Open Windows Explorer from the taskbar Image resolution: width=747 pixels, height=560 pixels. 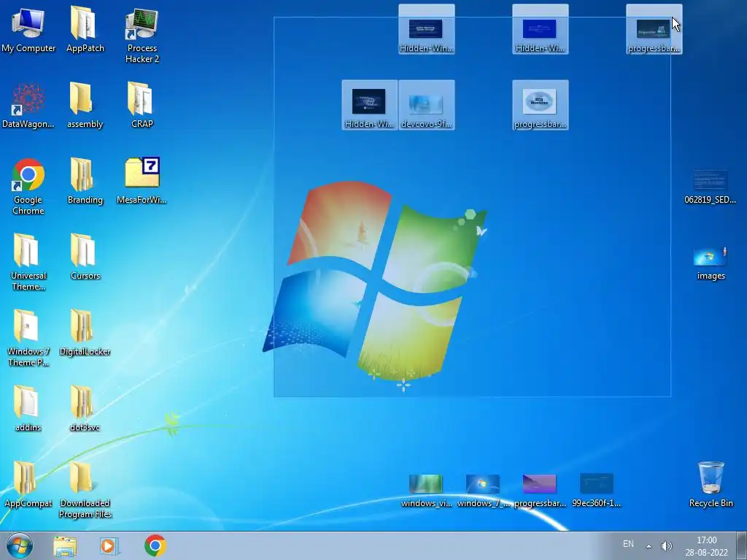tap(65, 546)
